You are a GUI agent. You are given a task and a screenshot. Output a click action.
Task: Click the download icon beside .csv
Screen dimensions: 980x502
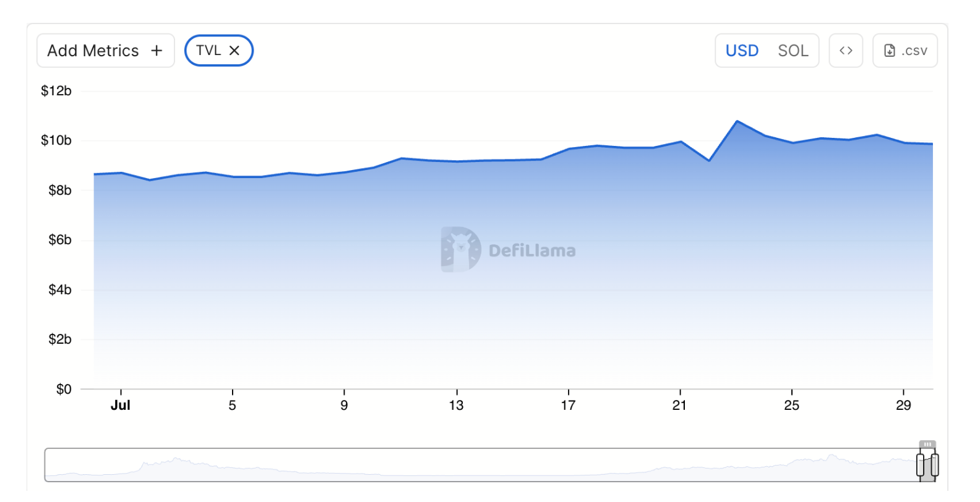click(x=890, y=51)
